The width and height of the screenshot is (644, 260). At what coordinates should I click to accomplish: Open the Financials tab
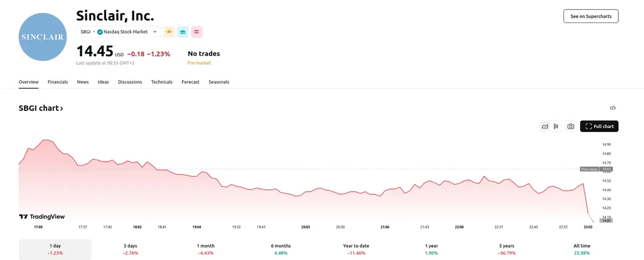click(57, 82)
